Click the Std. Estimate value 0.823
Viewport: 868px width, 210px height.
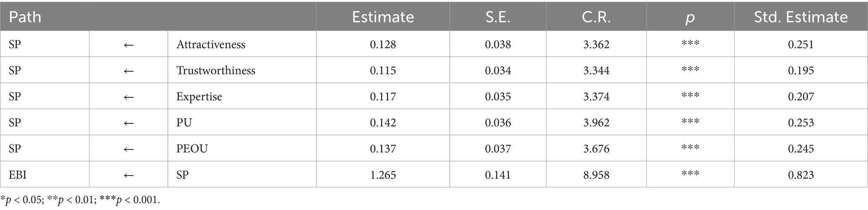point(800,175)
